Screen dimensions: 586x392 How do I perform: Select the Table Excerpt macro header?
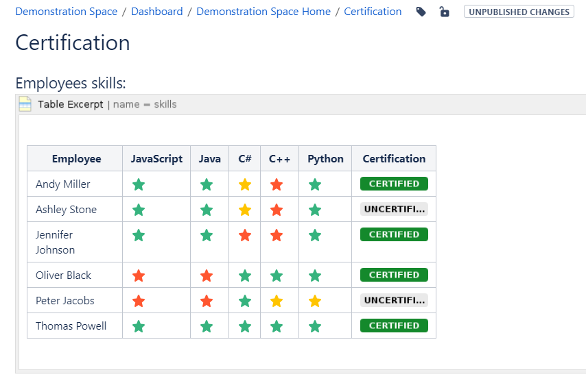click(x=301, y=105)
